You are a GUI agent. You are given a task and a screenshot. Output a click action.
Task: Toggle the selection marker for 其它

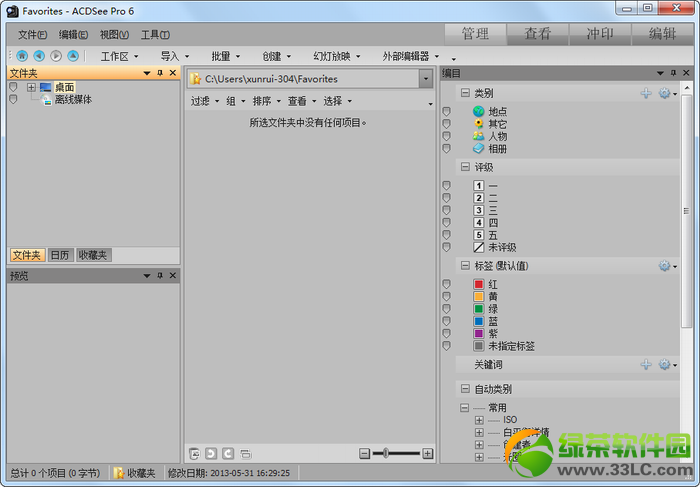point(446,124)
